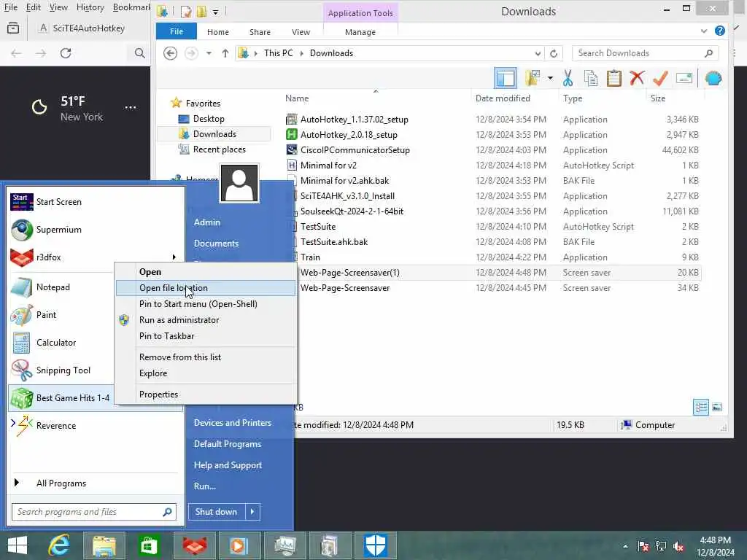
Task: Select Recent places under Favorites
Action: (x=219, y=149)
